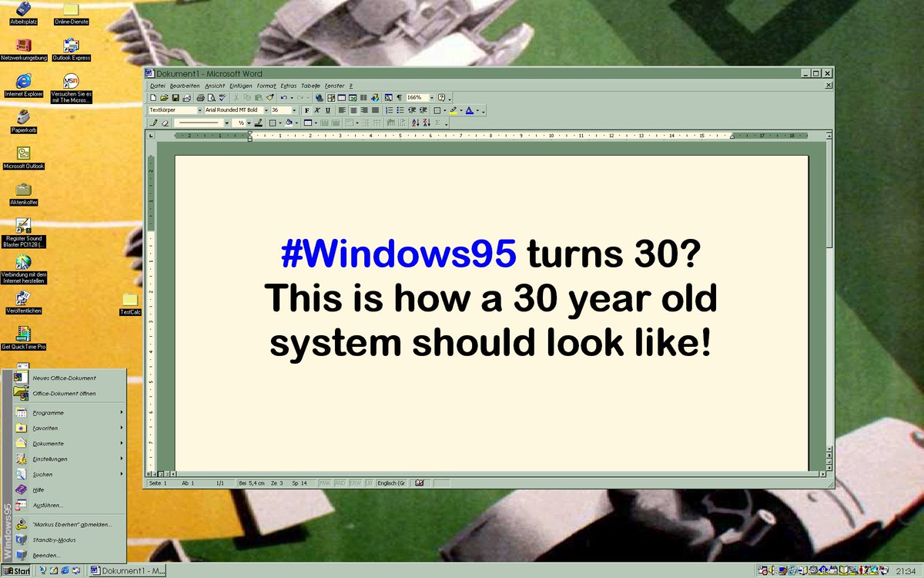This screenshot has width=924, height=578.
Task: Click the Start button on the taskbar
Action: (x=17, y=571)
